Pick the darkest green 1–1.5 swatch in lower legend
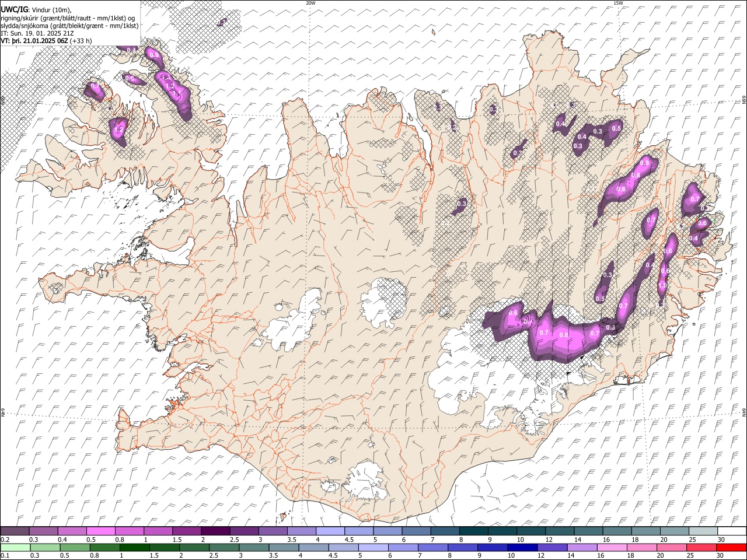This screenshot has height=560, width=747. click(134, 547)
